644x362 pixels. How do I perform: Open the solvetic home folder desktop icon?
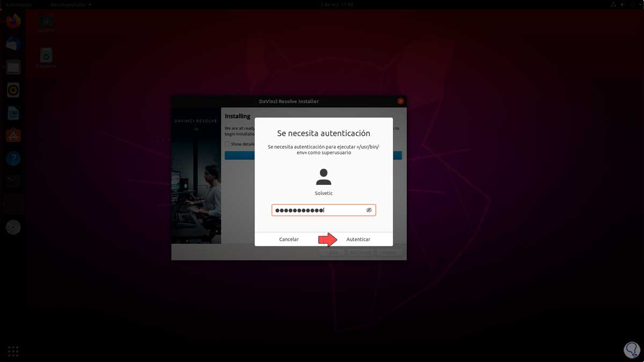click(46, 24)
